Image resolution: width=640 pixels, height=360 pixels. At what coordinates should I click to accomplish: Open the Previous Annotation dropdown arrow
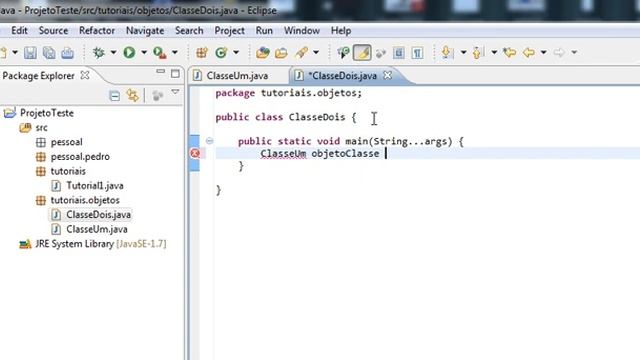494,53
